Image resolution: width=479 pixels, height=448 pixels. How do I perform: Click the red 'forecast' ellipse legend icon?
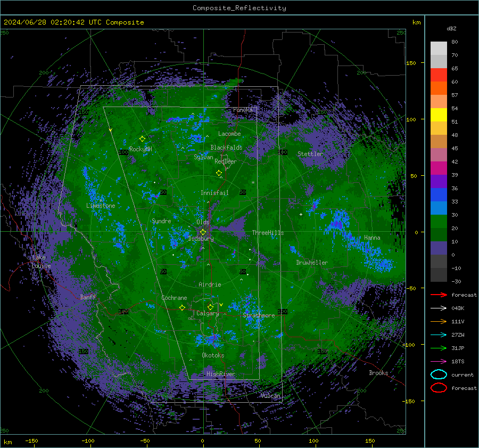pos(439,388)
